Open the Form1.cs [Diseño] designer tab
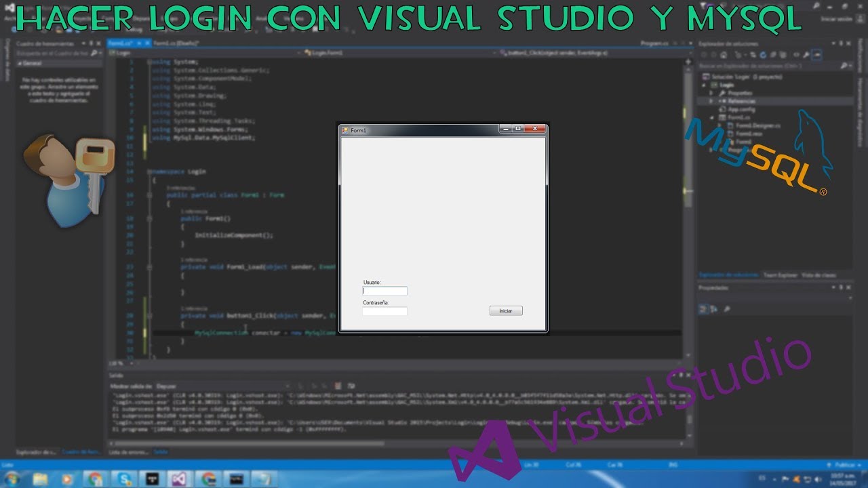868x488 pixels. coord(176,43)
